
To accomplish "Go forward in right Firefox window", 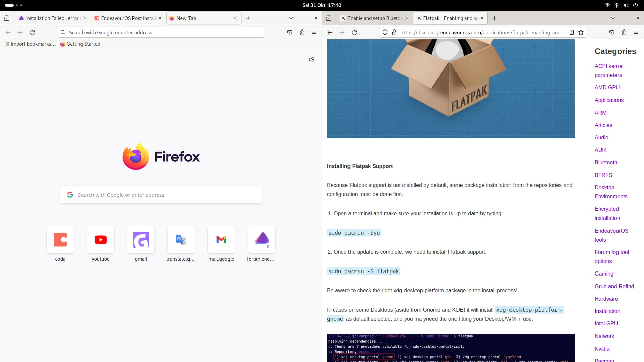I will click(x=342, y=32).
